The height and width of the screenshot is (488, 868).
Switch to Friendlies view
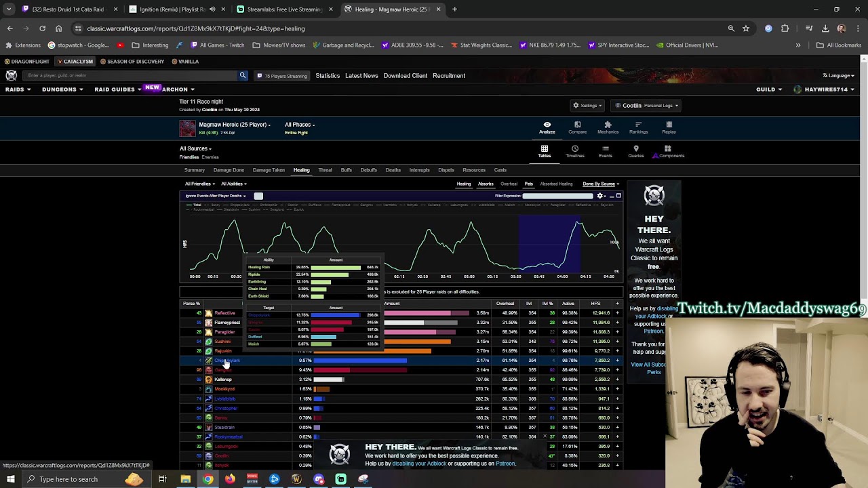189,157
